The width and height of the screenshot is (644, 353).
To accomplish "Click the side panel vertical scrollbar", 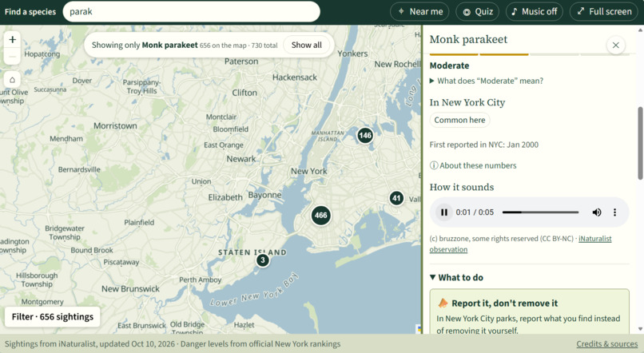I will pos(640,143).
